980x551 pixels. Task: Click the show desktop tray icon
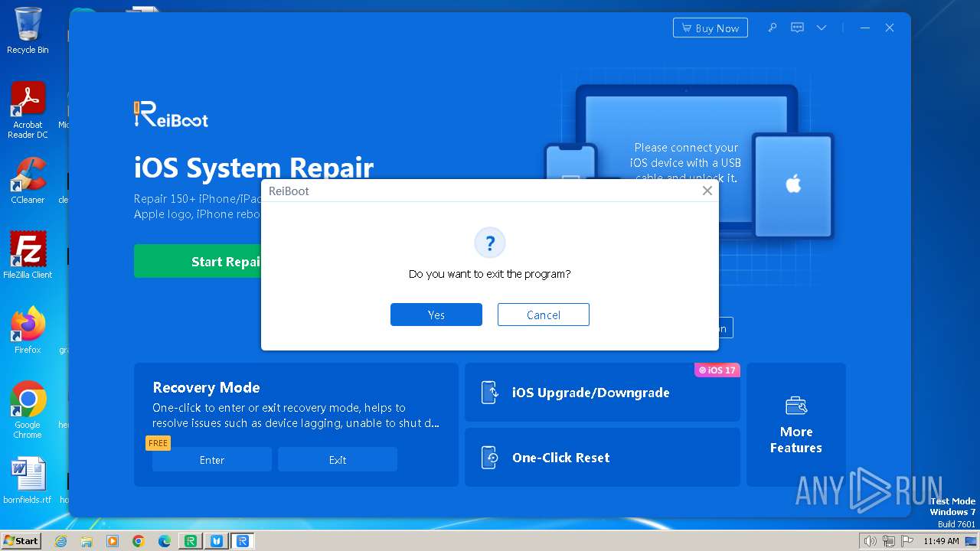(x=972, y=541)
